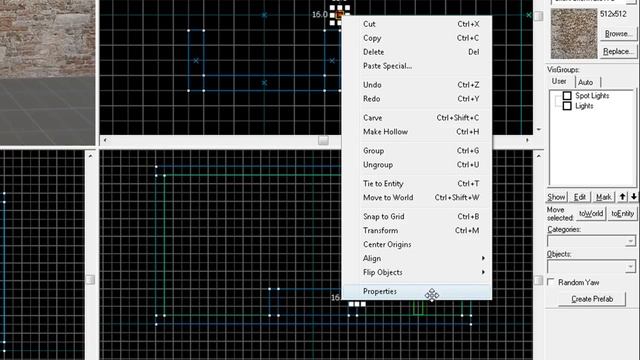Open Transform from the context menu
The width and height of the screenshot is (640, 360).
tap(417, 230)
